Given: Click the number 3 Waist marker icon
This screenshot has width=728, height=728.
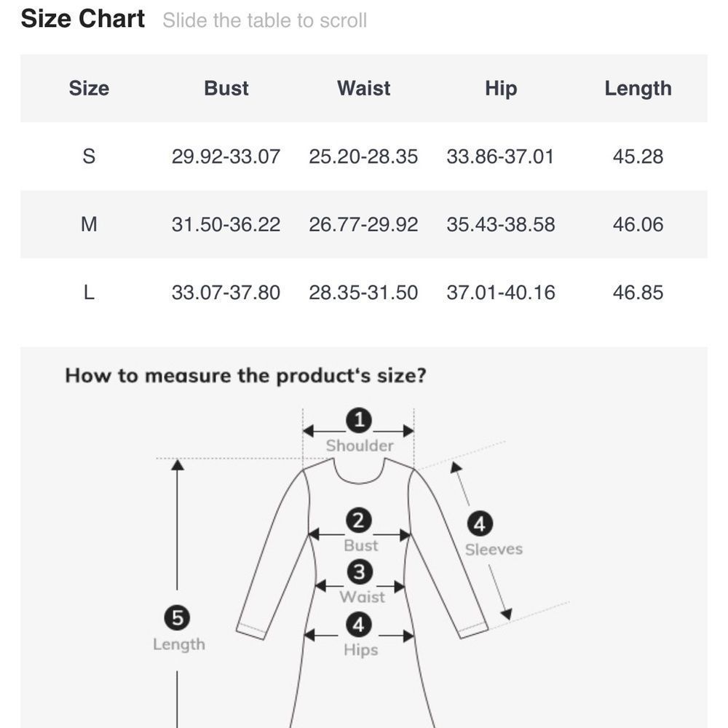Looking at the screenshot, I should point(360,572).
